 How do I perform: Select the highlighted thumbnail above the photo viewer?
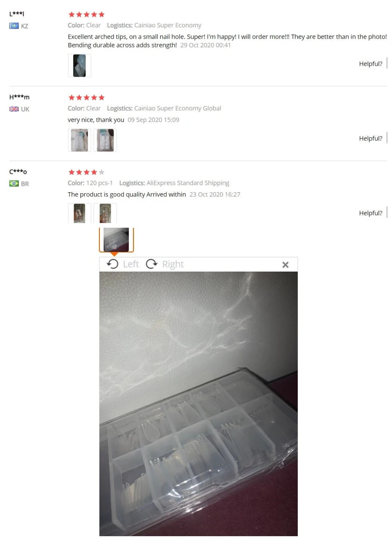point(117,240)
